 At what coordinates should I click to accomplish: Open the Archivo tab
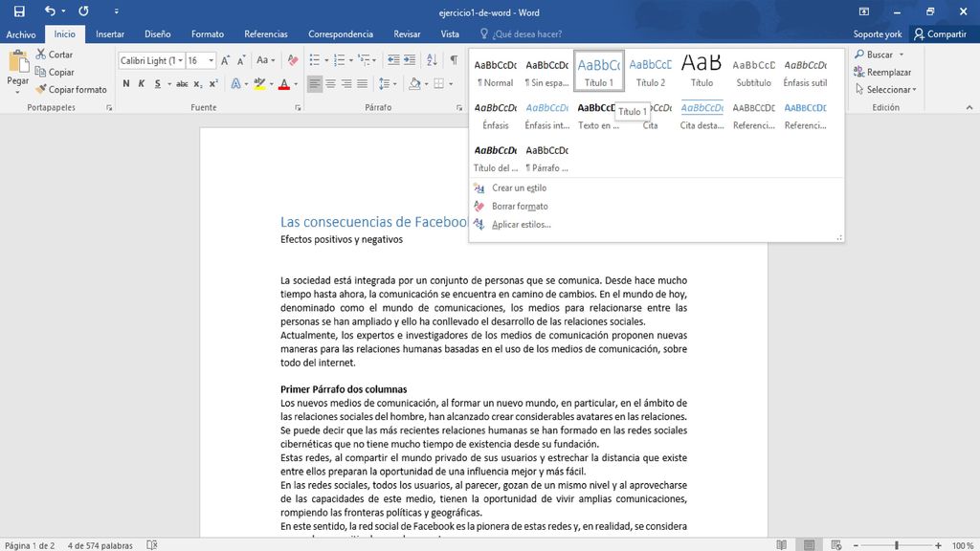[21, 34]
